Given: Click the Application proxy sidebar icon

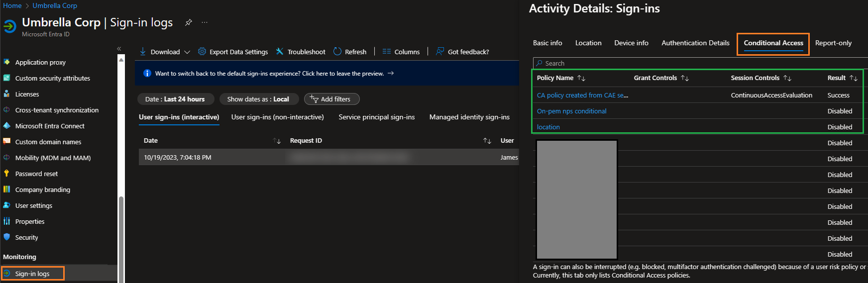Looking at the screenshot, I should coord(7,62).
